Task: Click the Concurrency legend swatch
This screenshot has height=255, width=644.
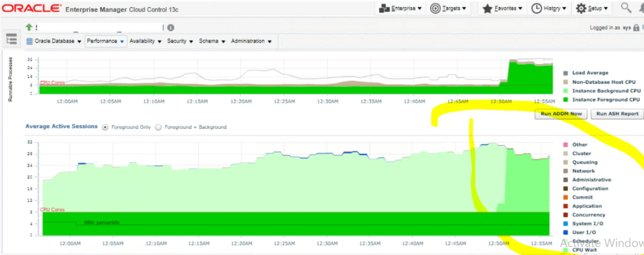Action: click(x=566, y=215)
